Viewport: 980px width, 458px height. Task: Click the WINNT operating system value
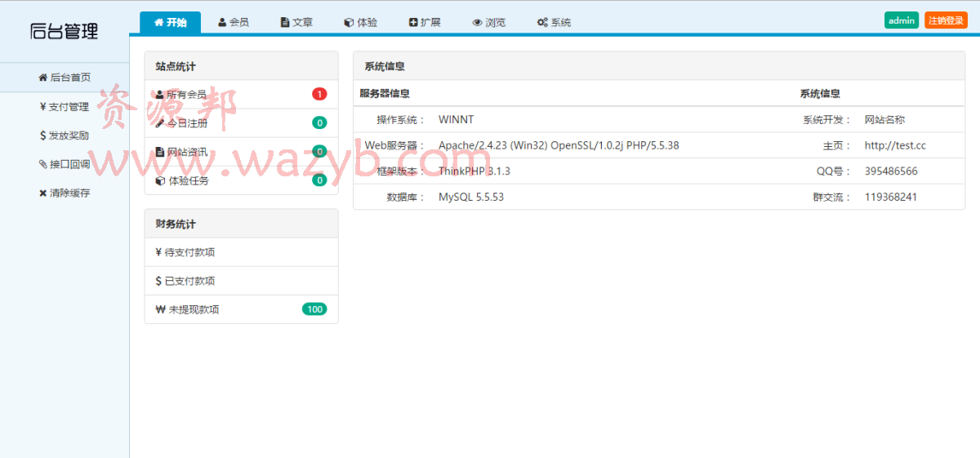[456, 119]
